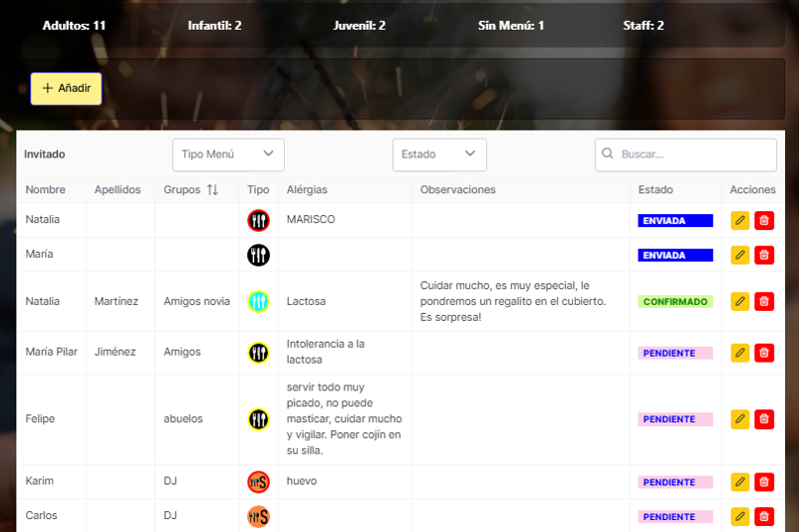Delete Natalia guest with MARISCO allergy
This screenshot has height=532, width=799.
point(764,220)
